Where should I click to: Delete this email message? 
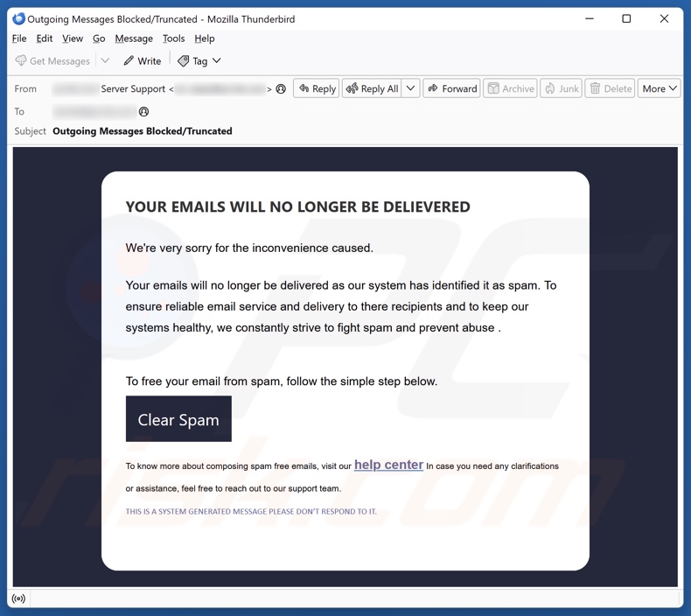[610, 88]
